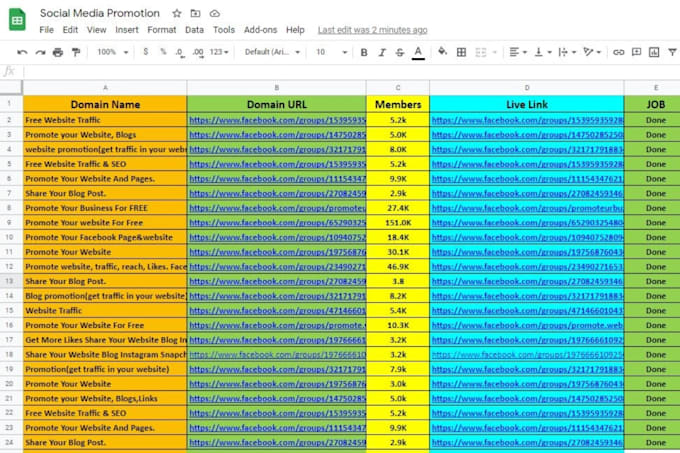
Task: Select the Promote Your Facebook Page&website cell
Action: tap(105, 237)
